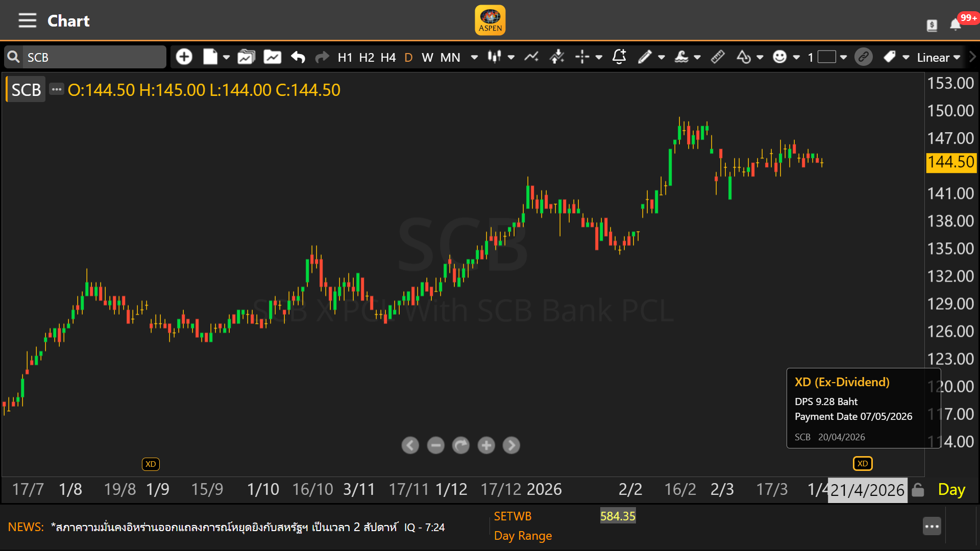
Task: Open the add alert bell icon
Action: coord(619,57)
